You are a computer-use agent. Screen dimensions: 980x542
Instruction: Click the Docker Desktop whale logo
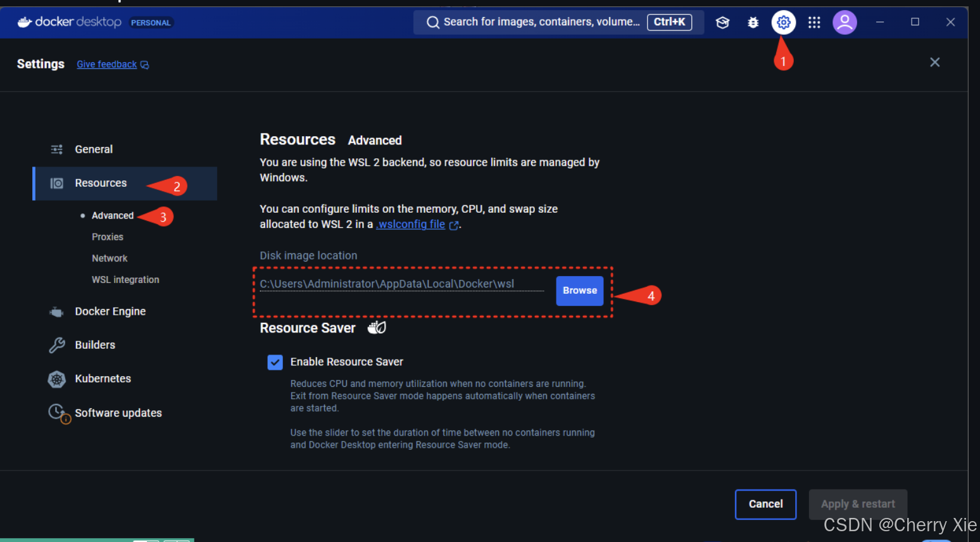coord(25,22)
